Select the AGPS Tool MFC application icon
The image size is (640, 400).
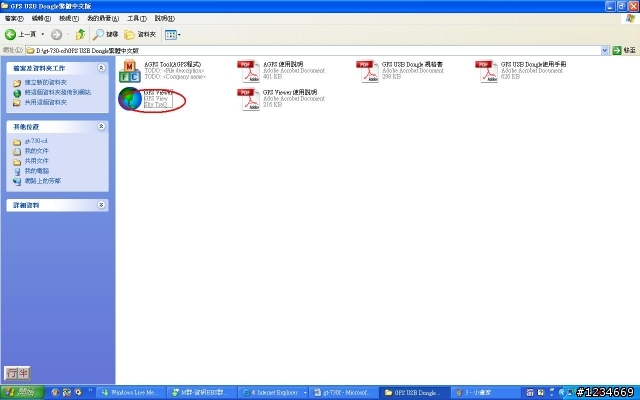point(129,71)
